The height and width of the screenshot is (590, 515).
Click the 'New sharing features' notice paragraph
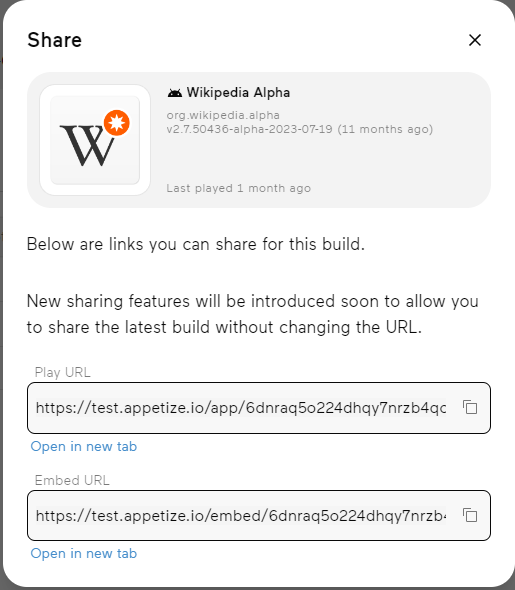(x=252, y=314)
